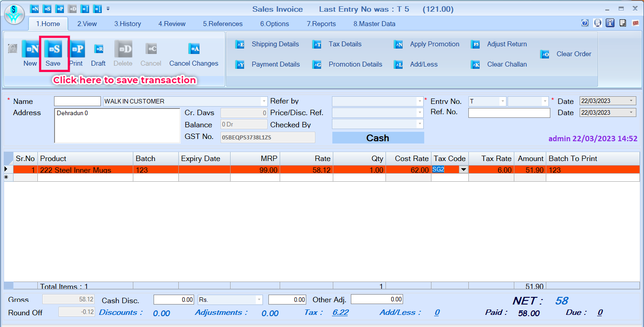Open the Cash Disc. Rs. unit dropdown

[x=259, y=300]
